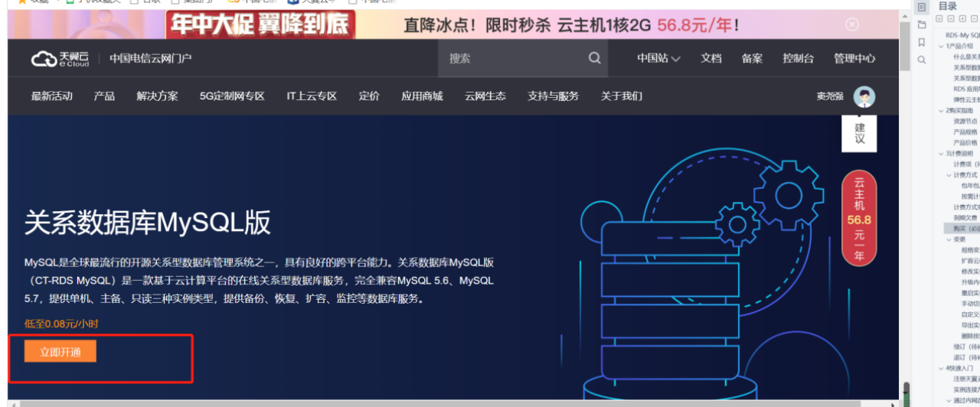Click the 管理中心 link in header
Screen dimensions: 980x407
tap(854, 58)
